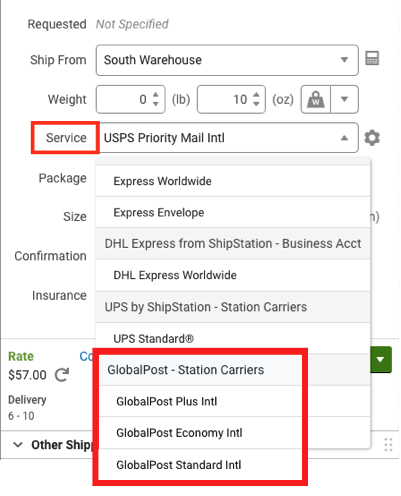Select GlobalPost Economy Intl
The height and width of the screenshot is (496, 401).
[x=200, y=433]
